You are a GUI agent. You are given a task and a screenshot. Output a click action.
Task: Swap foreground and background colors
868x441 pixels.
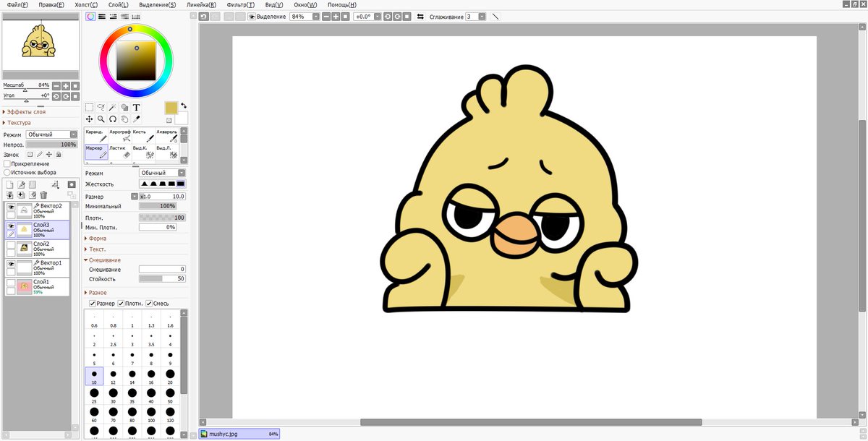coord(184,105)
